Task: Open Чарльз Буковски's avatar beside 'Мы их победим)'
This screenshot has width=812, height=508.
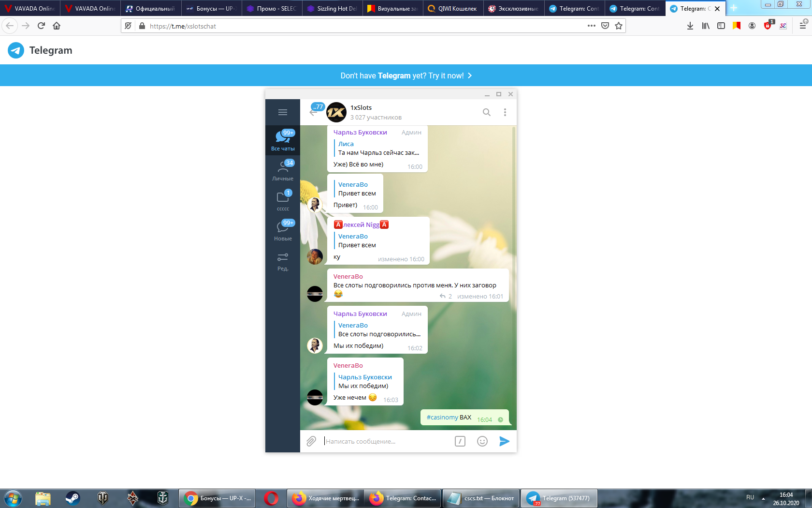Action: point(315,345)
